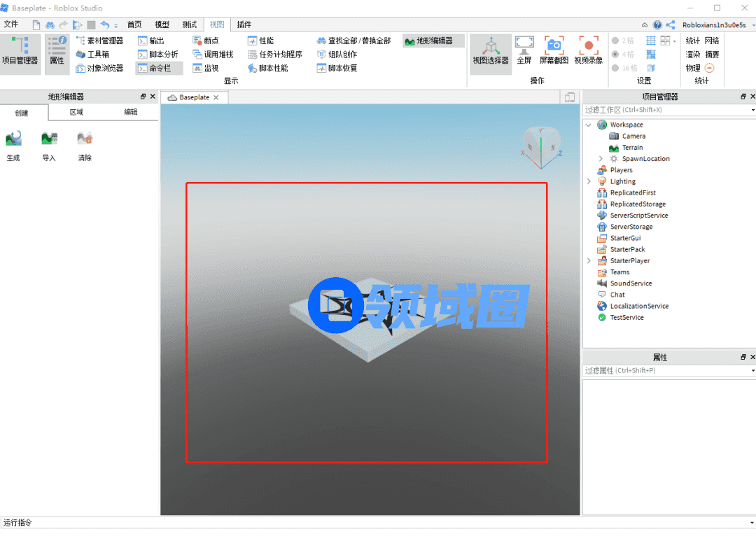The image size is (756, 541).
Task: Toggle the 视图选择器 view selector
Action: (x=490, y=50)
